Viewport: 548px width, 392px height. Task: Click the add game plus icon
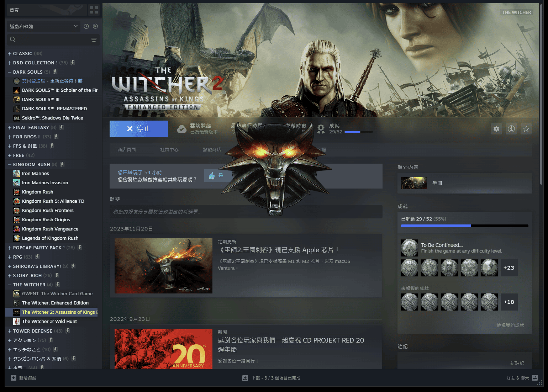point(14,378)
